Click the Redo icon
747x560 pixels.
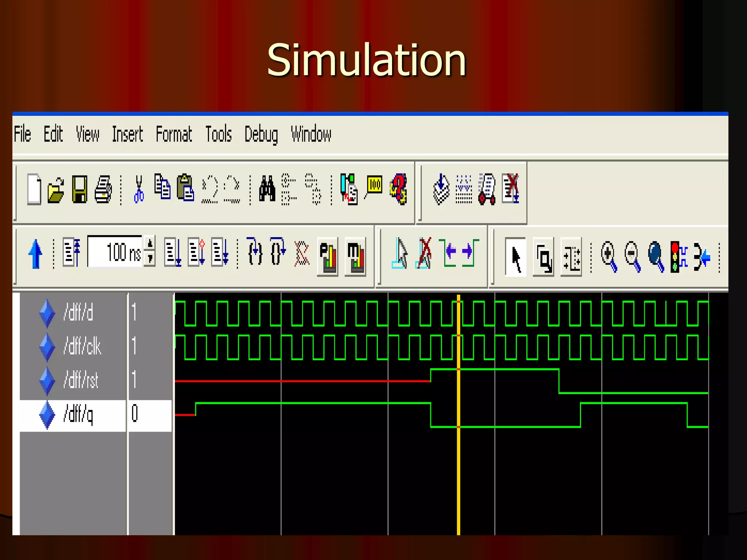tap(232, 189)
